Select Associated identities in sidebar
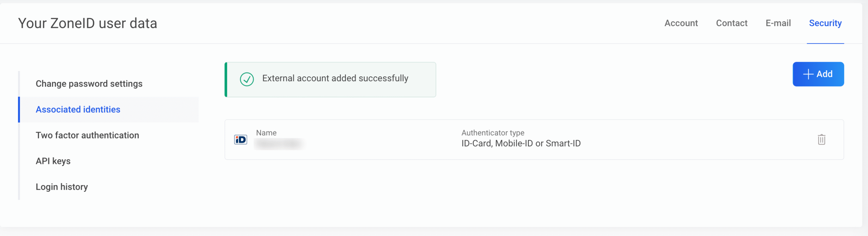This screenshot has height=236, width=868. (78, 109)
